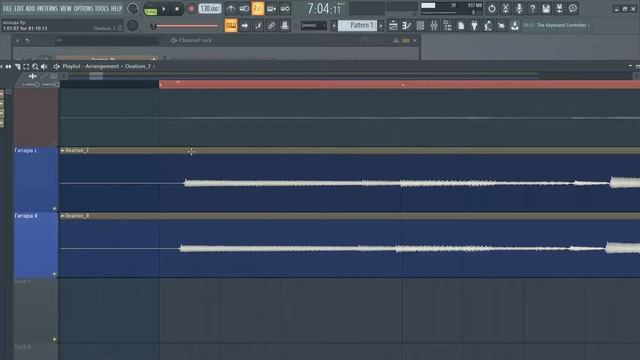
Task: Arm the red record button
Action: tap(191, 9)
